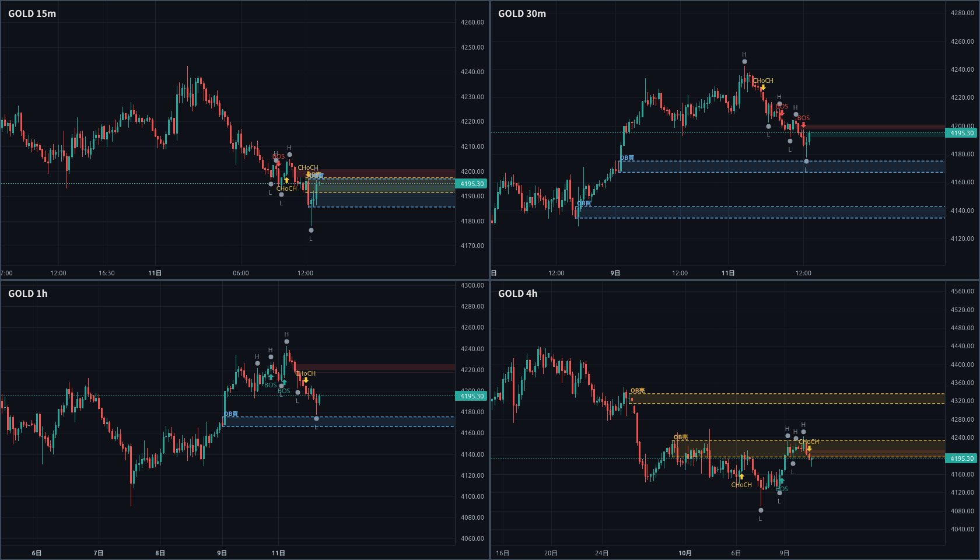The height and width of the screenshot is (560, 980).
Task: Select the GOLD 15m chart title
Action: click(32, 13)
